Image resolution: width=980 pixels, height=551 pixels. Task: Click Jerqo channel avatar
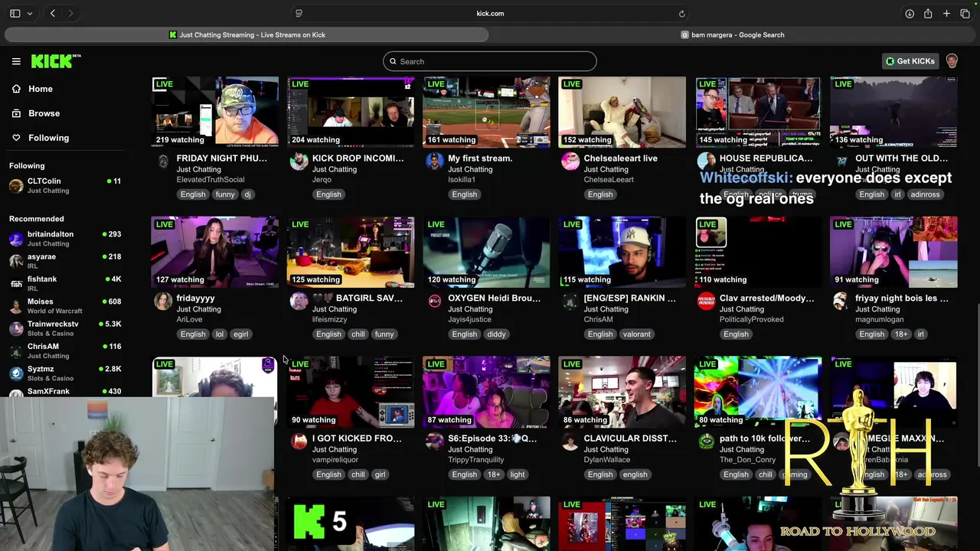[x=299, y=161]
